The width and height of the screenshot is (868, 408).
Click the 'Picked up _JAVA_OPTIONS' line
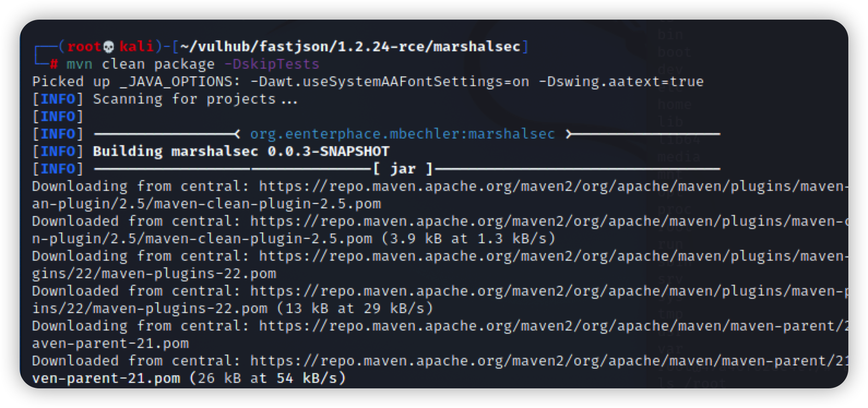coord(367,81)
